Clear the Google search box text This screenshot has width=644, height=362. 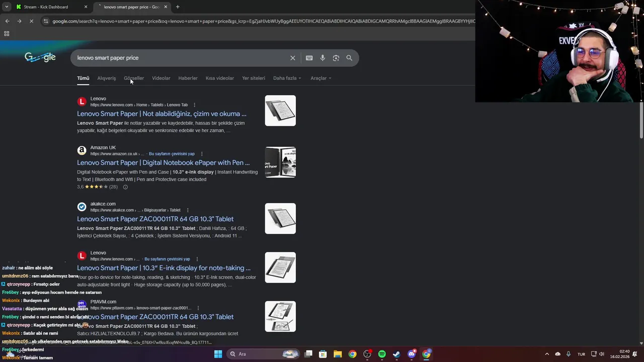[x=292, y=58]
